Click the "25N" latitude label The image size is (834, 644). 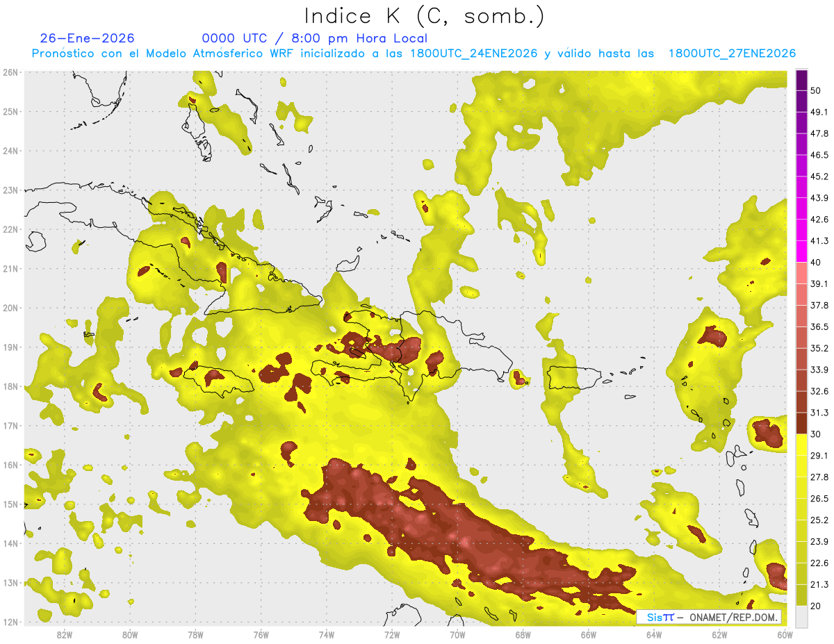click(x=10, y=111)
